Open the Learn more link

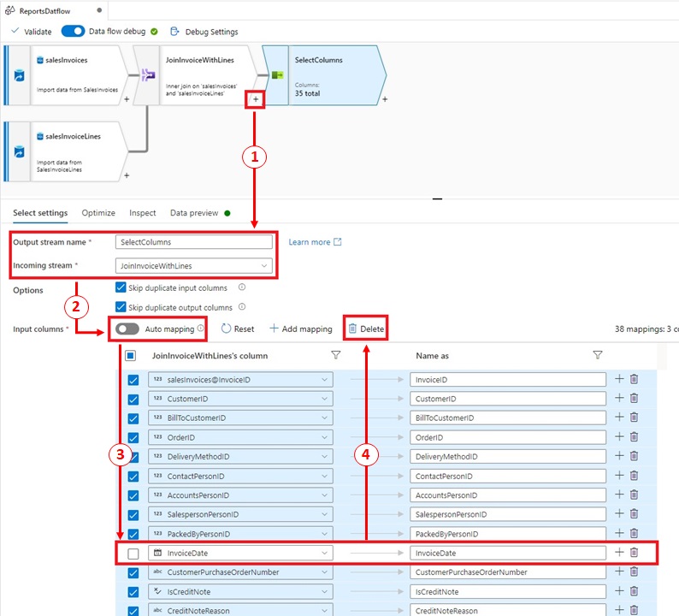click(x=315, y=242)
